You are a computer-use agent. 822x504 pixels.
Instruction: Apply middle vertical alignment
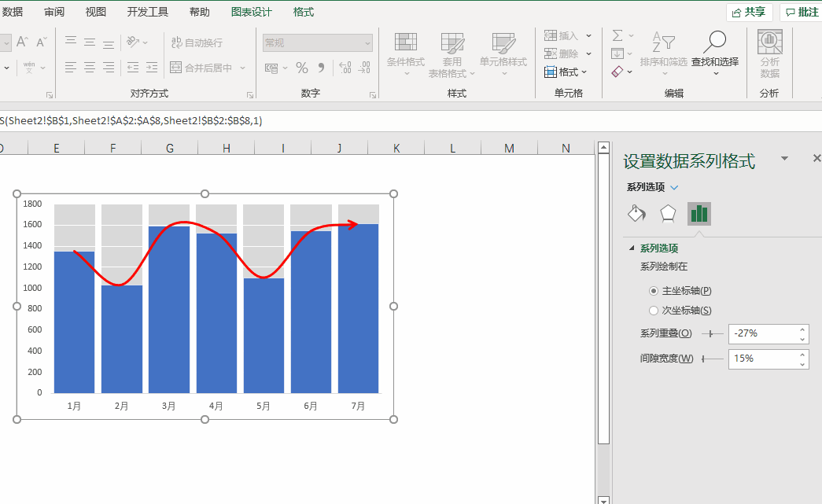[x=90, y=42]
